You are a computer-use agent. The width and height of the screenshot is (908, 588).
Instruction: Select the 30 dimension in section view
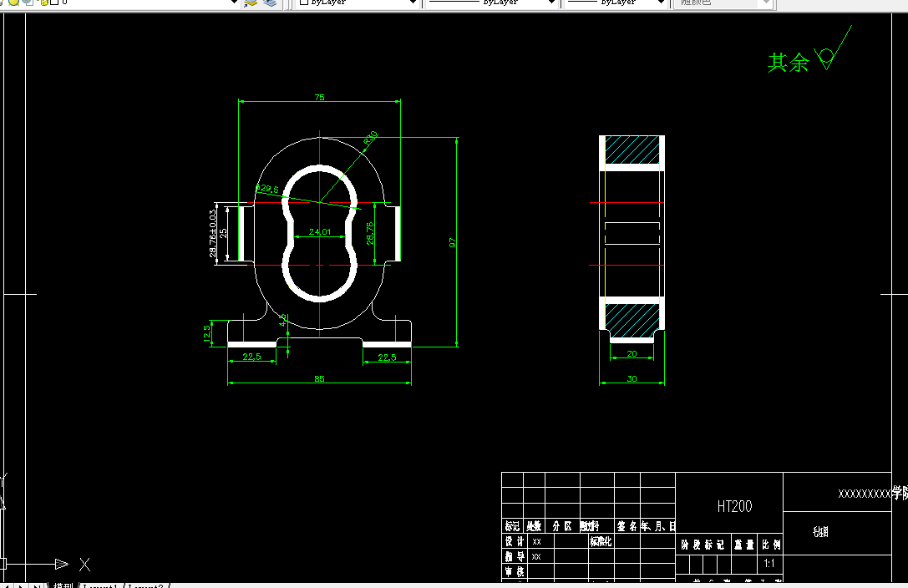(632, 378)
